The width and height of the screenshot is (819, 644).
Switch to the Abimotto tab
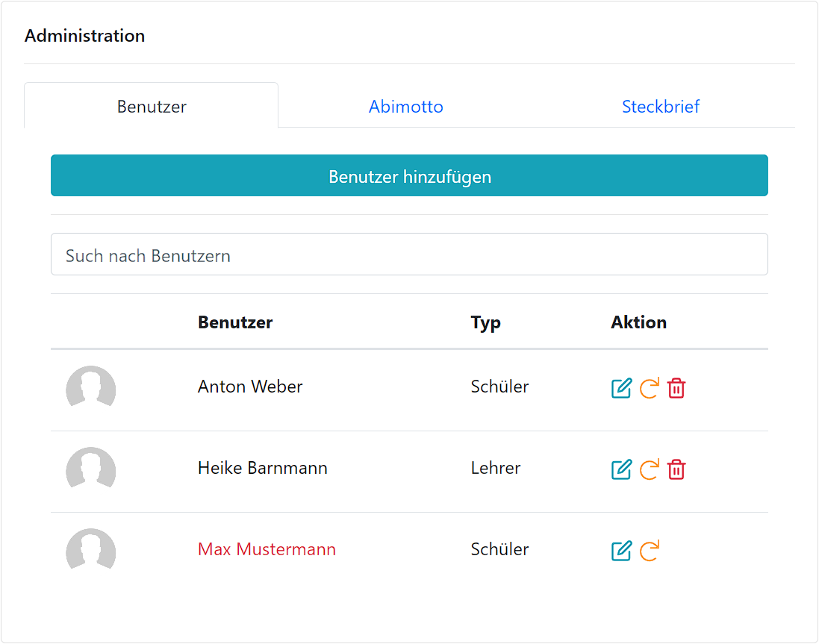pos(406,107)
